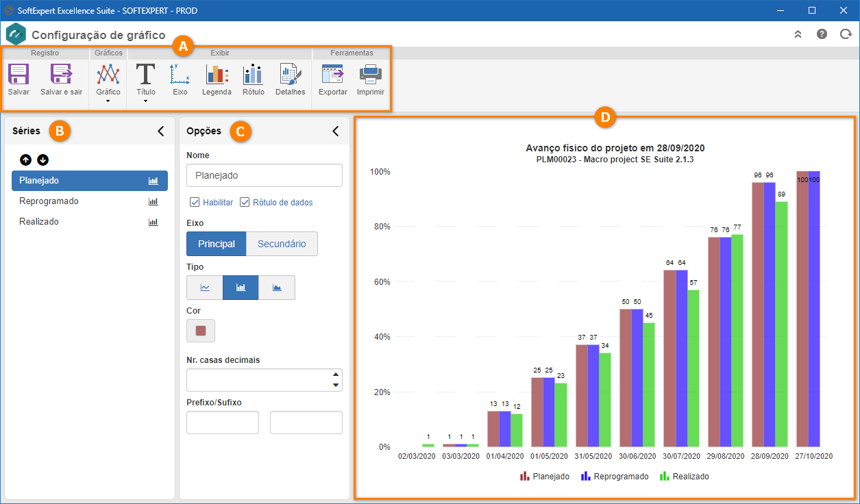The width and height of the screenshot is (860, 504).
Task: Open the Legenda legend settings
Action: [x=217, y=74]
